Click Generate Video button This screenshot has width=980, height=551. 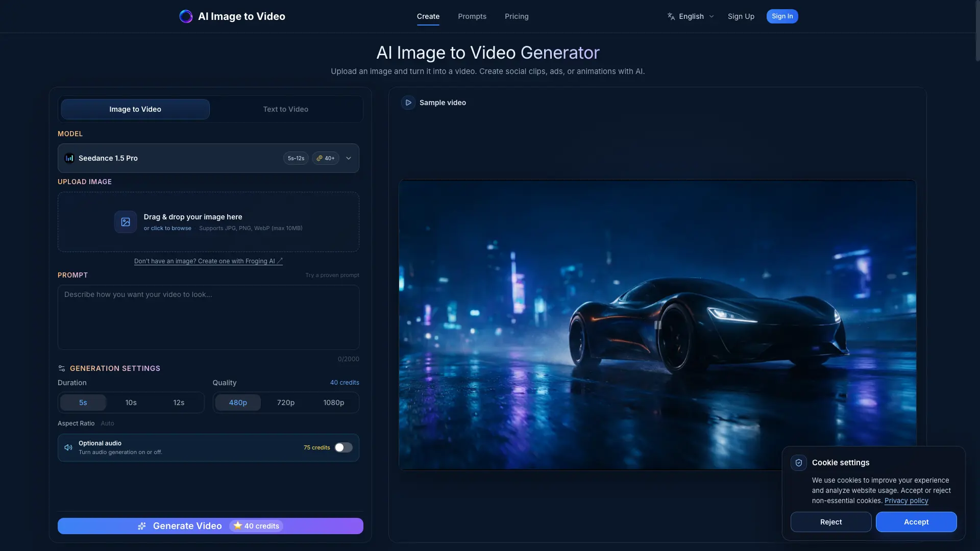coord(210,526)
